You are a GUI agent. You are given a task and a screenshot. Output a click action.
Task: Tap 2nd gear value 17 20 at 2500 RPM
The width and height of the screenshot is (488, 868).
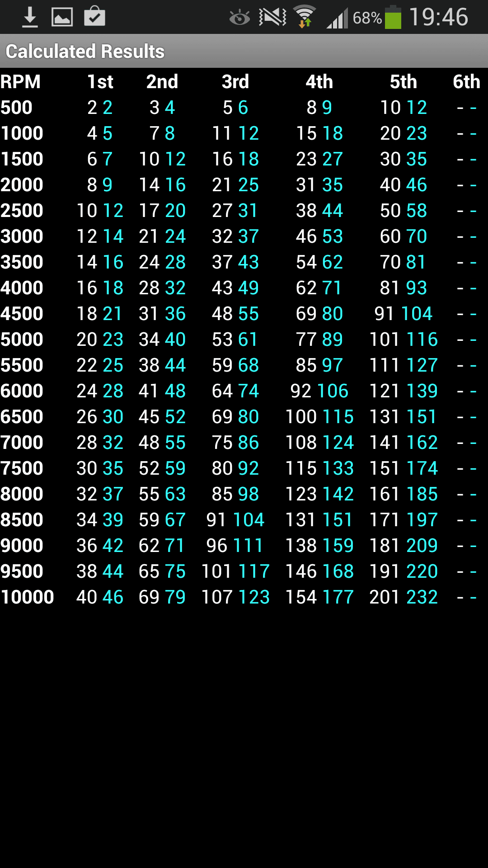click(x=162, y=211)
